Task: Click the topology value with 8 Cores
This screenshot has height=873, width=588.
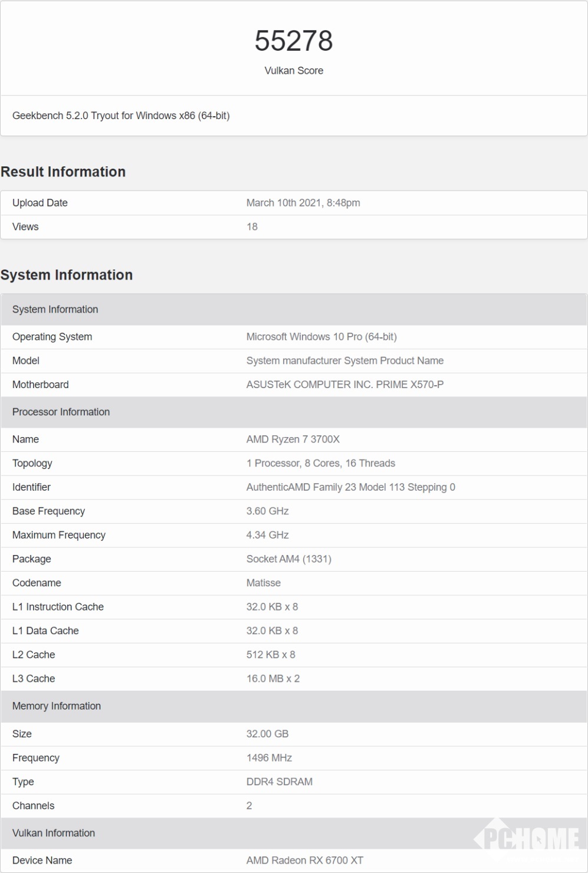Action: tap(321, 463)
